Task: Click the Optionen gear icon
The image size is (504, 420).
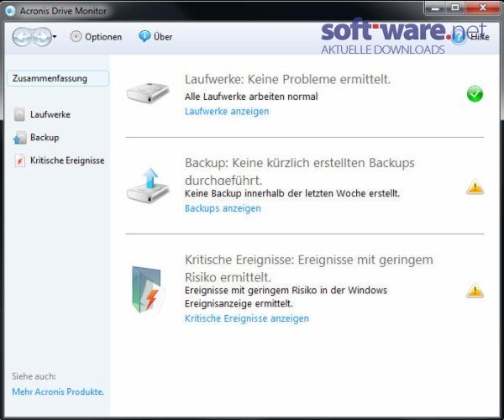Action: tap(76, 37)
